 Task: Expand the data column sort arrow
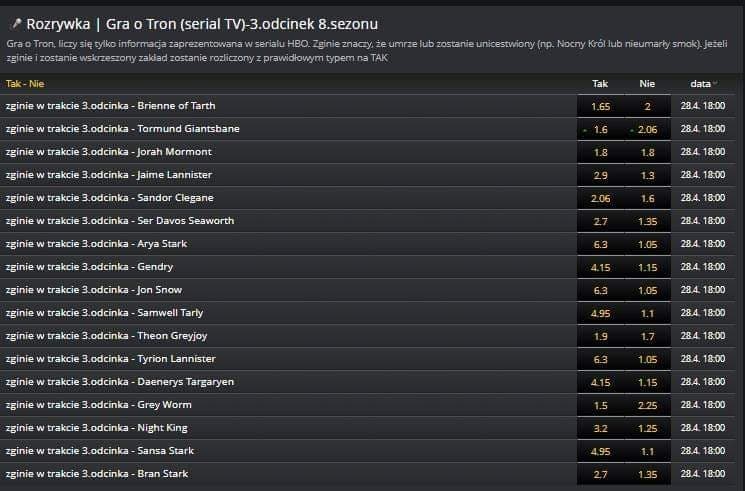coord(715,84)
